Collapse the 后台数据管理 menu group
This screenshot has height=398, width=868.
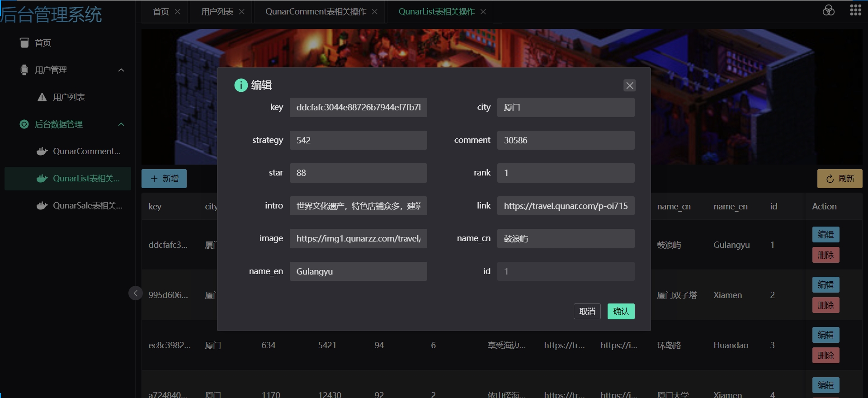click(x=121, y=124)
